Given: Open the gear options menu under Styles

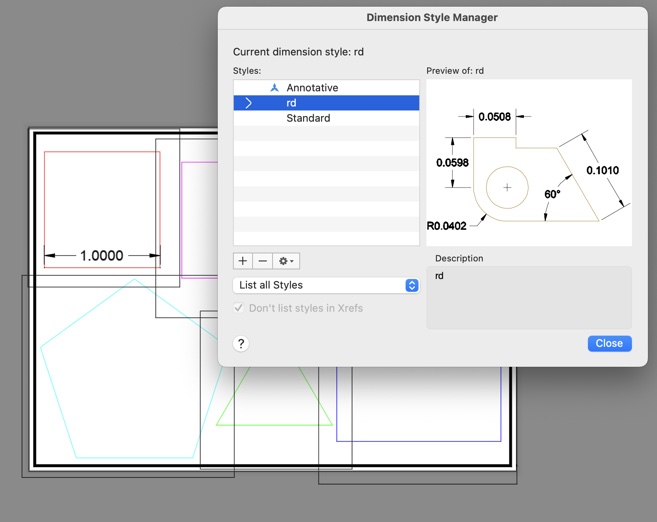Looking at the screenshot, I should point(286,261).
